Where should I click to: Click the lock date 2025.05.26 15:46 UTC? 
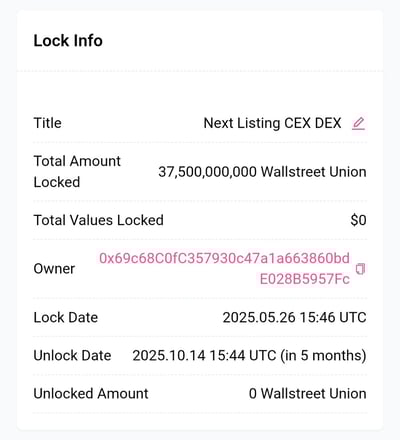point(294,317)
